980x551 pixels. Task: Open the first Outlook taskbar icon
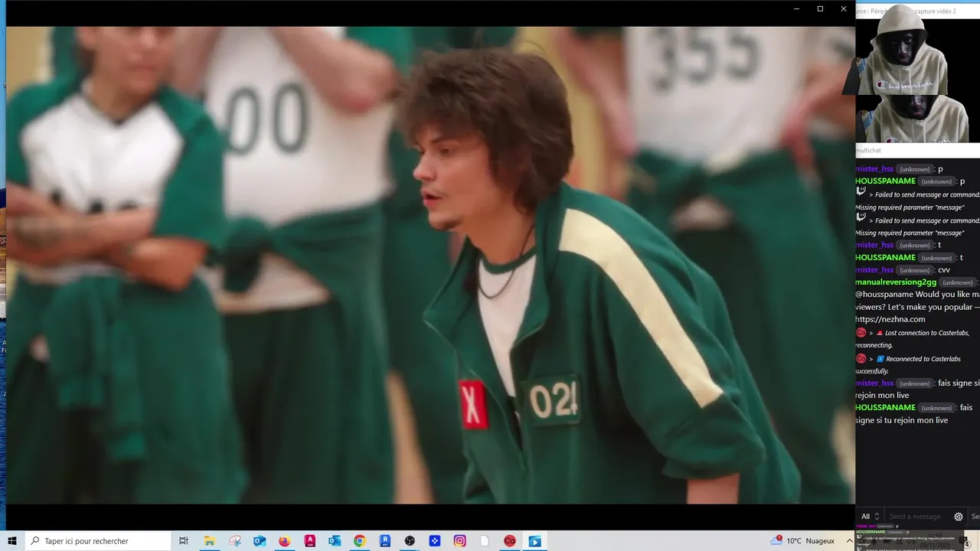tap(260, 541)
